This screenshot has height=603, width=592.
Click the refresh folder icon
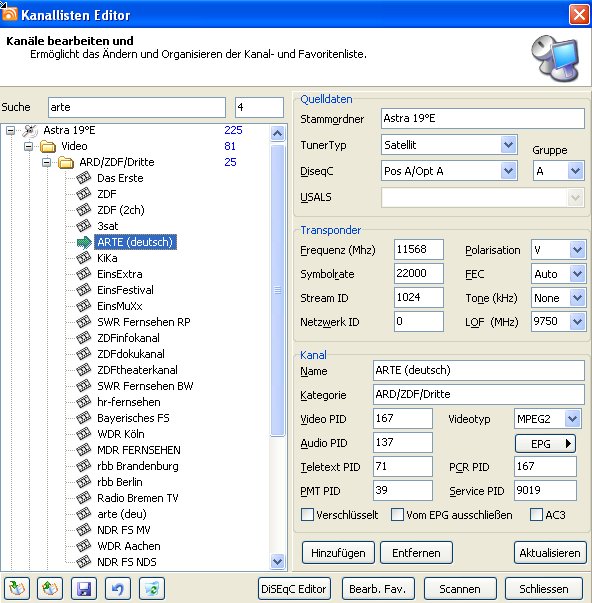point(152,588)
